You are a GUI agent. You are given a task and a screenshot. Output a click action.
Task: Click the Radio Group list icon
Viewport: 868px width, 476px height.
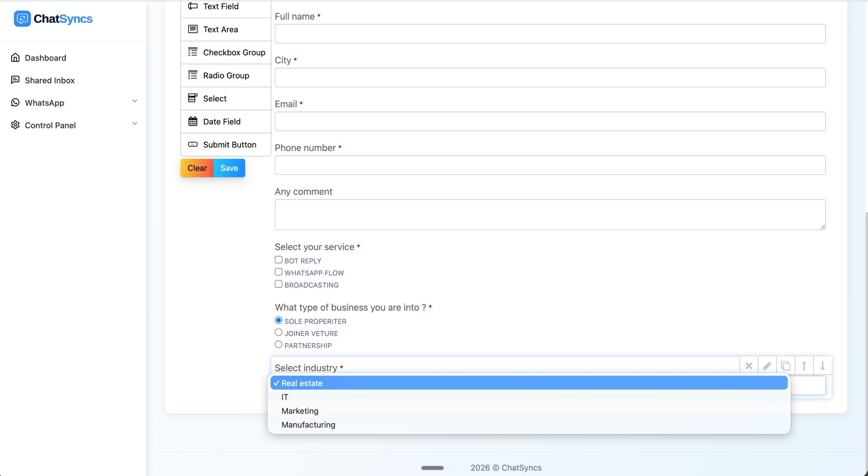click(x=193, y=75)
